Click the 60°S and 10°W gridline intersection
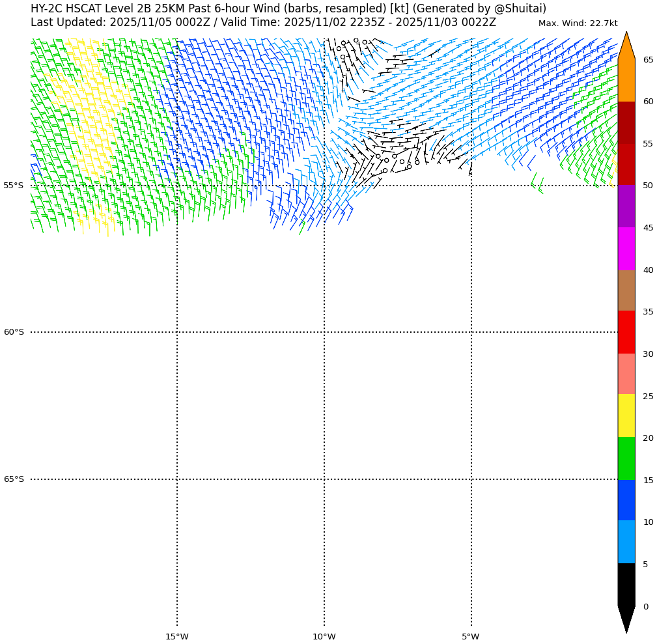 [324, 332]
